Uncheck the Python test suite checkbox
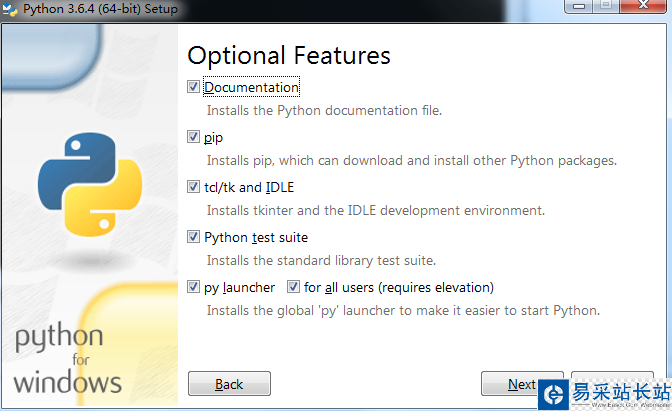 [x=193, y=237]
